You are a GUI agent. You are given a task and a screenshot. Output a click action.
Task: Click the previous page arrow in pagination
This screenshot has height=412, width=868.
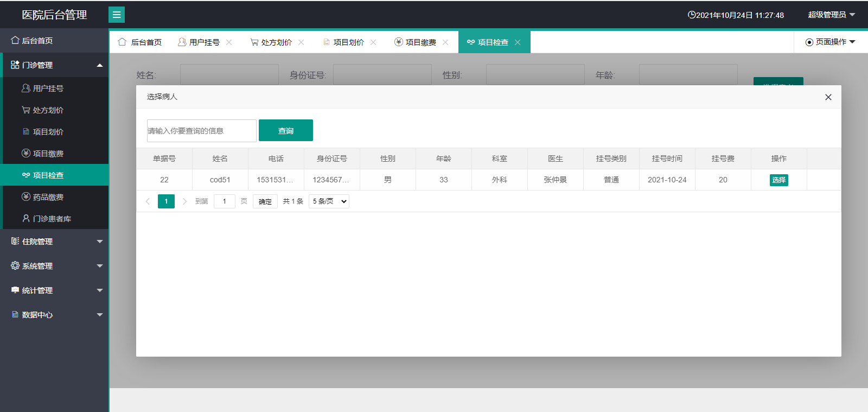(x=148, y=201)
